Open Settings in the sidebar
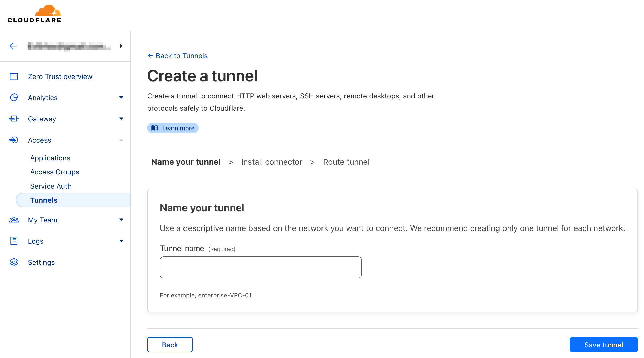The width and height of the screenshot is (644, 358). (41, 262)
